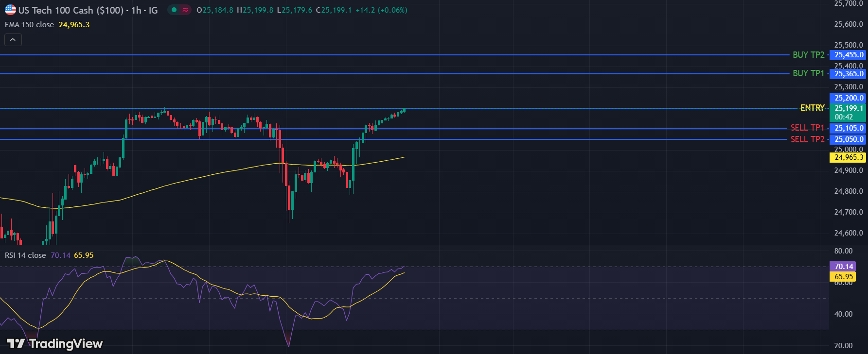
Task: Click the SELL TP1 line label
Action: pyautogui.click(x=807, y=128)
